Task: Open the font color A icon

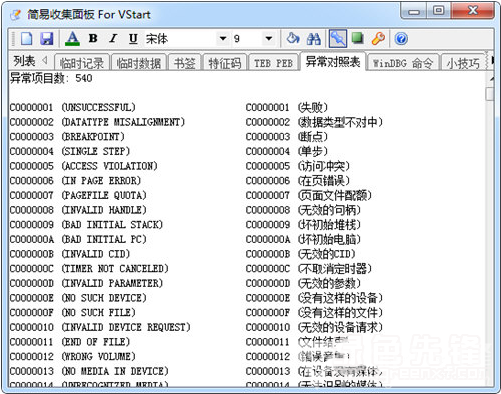Action: 72,39
